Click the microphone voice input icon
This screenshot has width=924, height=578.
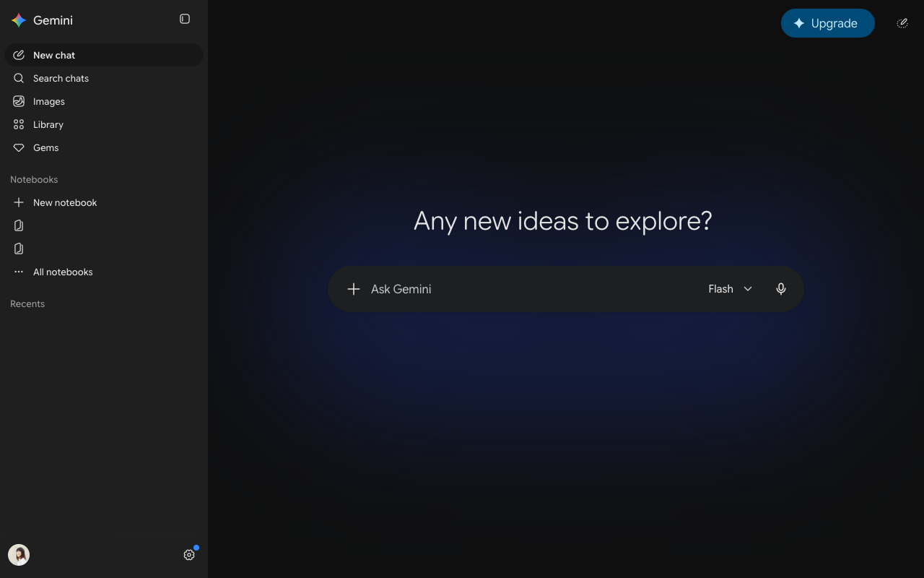tap(781, 289)
